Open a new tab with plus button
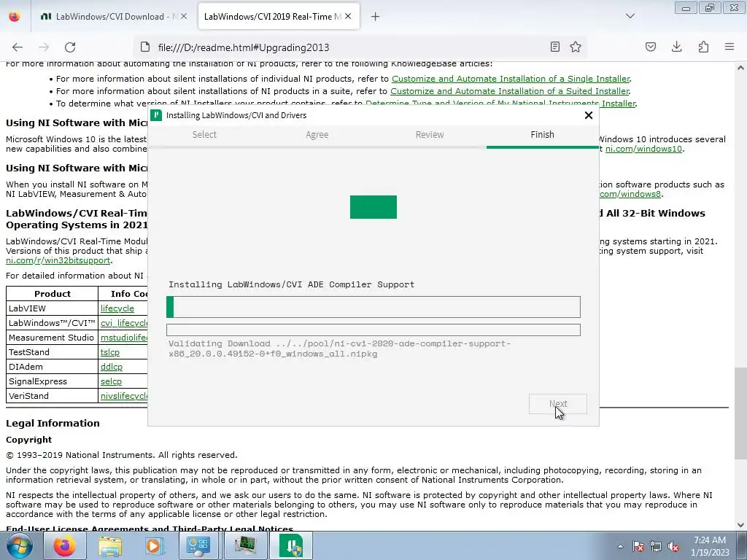Image resolution: width=747 pixels, height=560 pixels. pyautogui.click(x=376, y=17)
